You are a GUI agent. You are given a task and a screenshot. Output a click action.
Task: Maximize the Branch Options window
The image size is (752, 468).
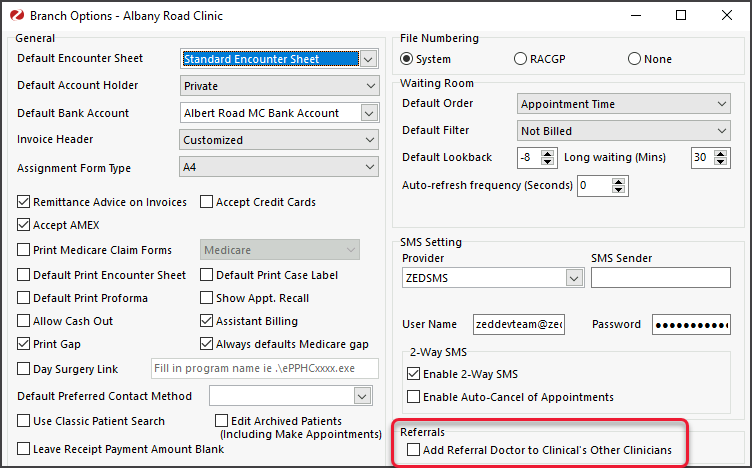681,15
